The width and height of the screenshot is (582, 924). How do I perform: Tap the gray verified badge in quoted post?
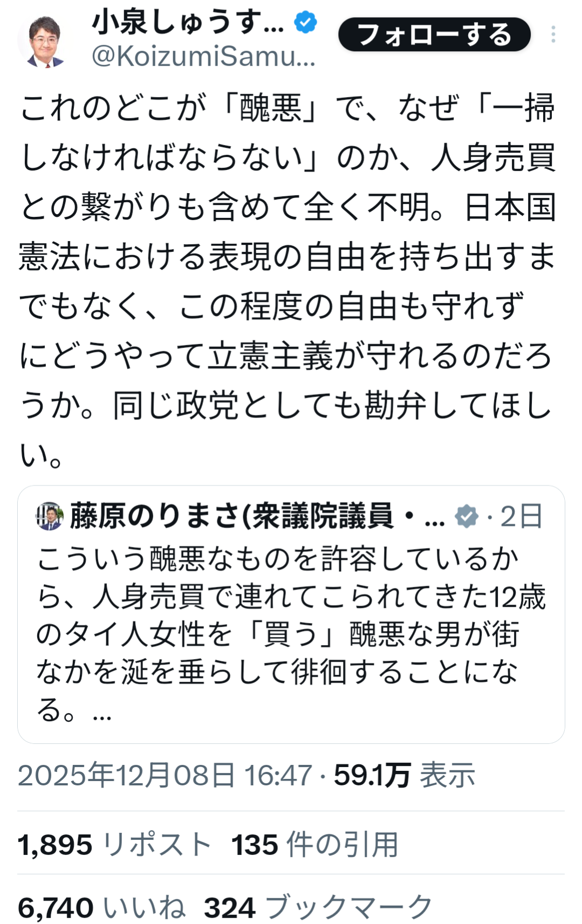(x=466, y=516)
